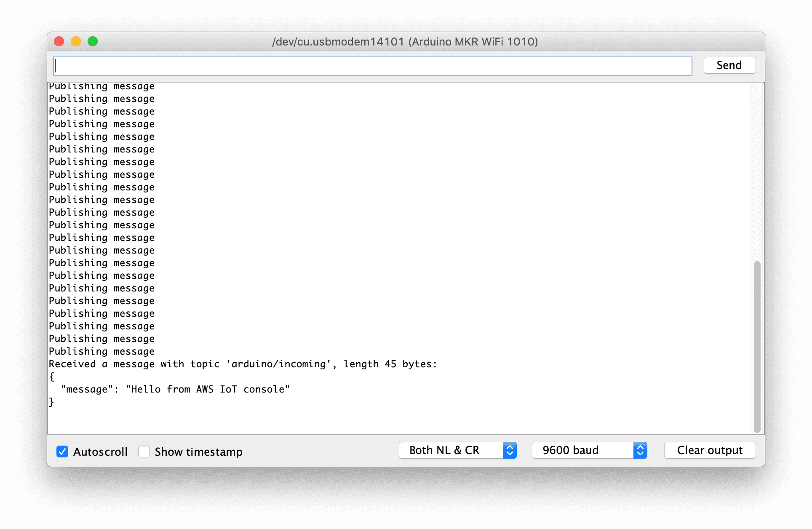Click the blue arrows on line ending selector
Viewport: 812px width, 529px height.
510,450
